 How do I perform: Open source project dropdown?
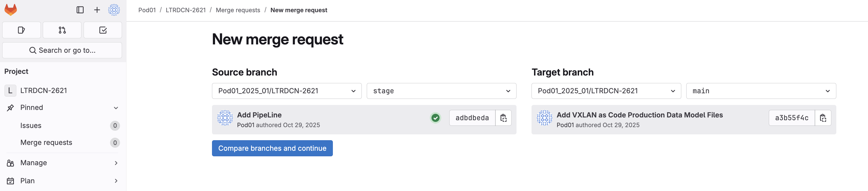click(286, 91)
